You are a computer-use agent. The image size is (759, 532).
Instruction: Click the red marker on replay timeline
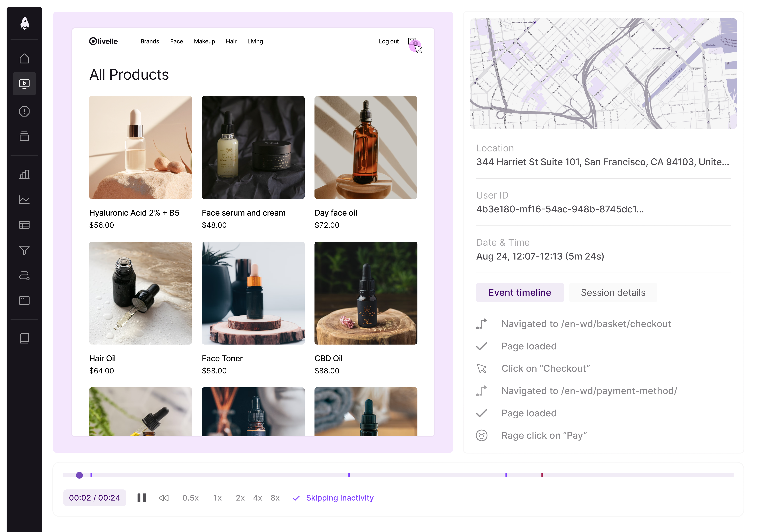pos(542,475)
